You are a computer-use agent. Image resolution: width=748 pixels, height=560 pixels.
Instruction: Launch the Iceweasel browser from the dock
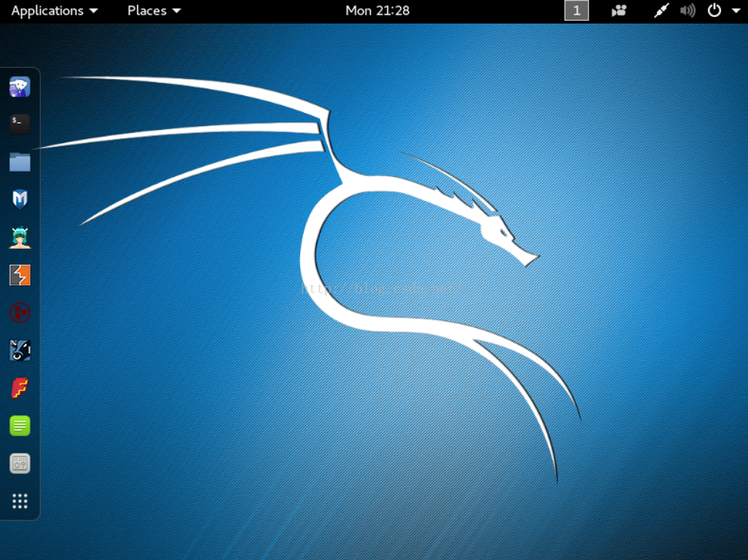20,87
